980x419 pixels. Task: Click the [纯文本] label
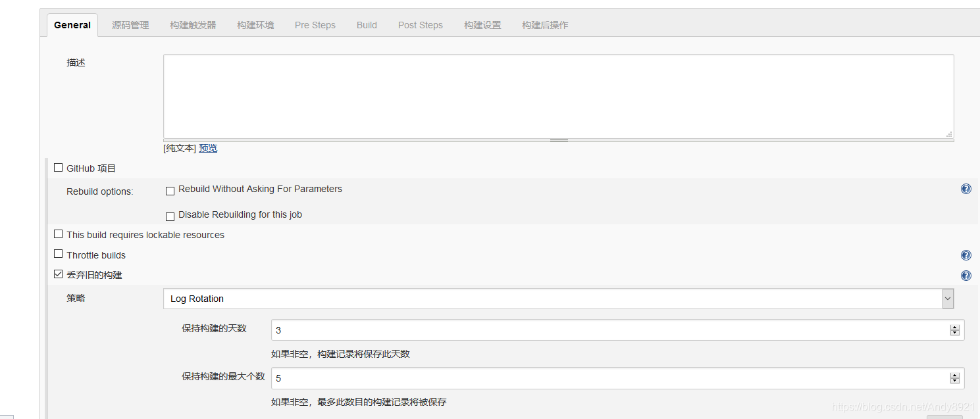[x=180, y=149]
